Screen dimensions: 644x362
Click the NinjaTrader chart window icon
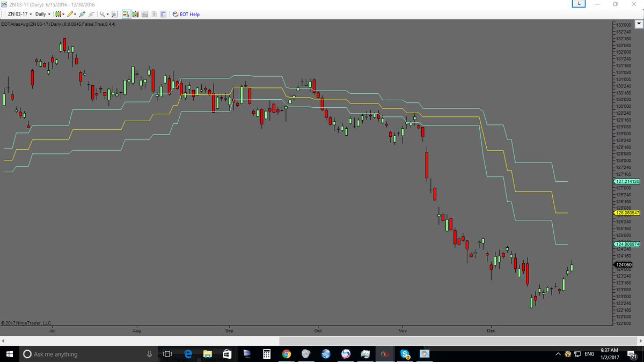tap(4, 4)
